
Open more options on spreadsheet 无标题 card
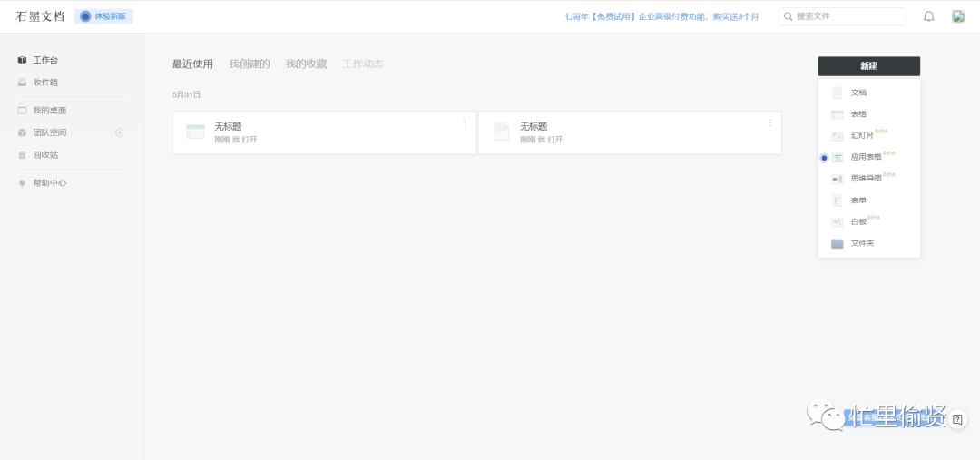pyautogui.click(x=465, y=123)
